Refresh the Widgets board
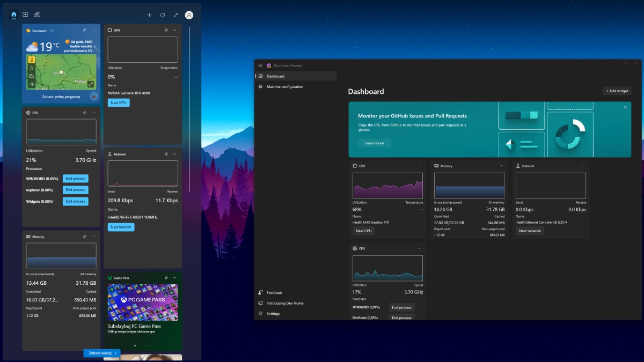 (x=163, y=15)
